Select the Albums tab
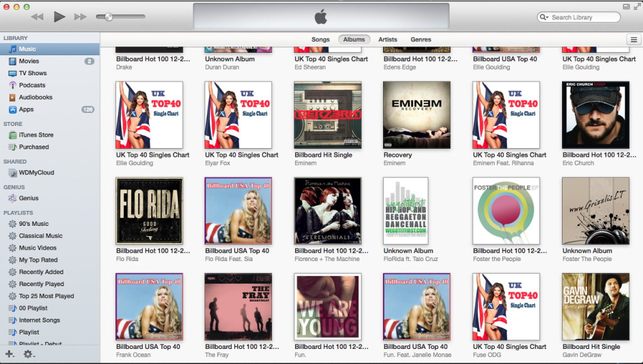Screen dimensions: 643x364 (x=354, y=40)
